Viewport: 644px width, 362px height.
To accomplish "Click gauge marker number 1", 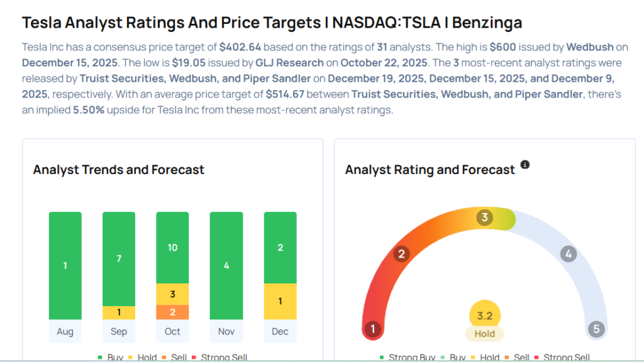I will [373, 329].
